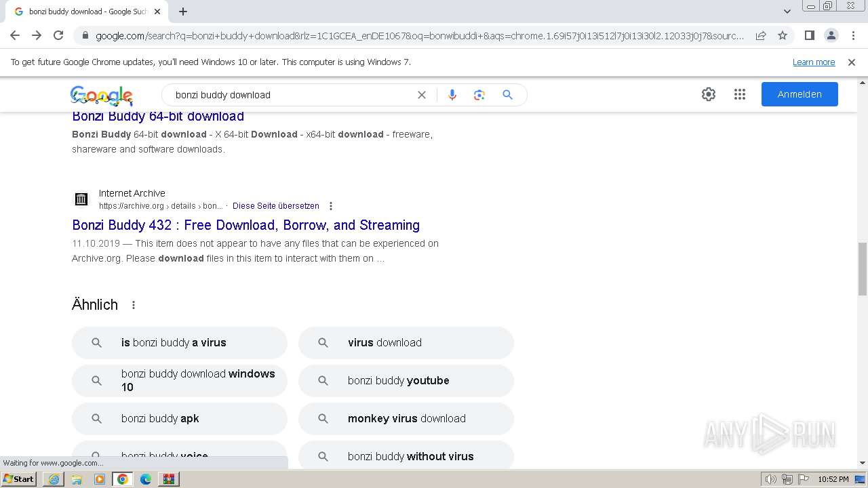The width and height of the screenshot is (868, 488).
Task: Open Microsoft Edge from the taskbar
Action: pyautogui.click(x=146, y=479)
